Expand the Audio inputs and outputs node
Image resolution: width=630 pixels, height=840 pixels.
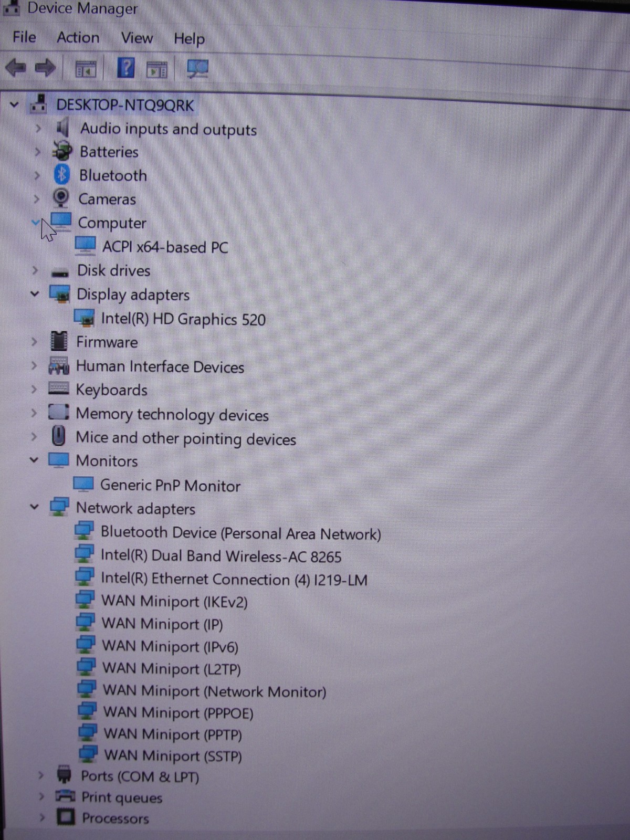click(x=38, y=128)
